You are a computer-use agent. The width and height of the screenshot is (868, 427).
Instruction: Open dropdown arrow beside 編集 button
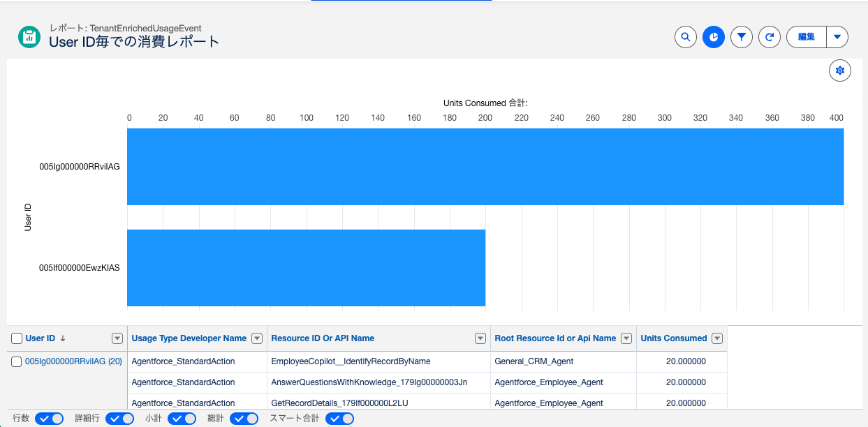pyautogui.click(x=837, y=37)
